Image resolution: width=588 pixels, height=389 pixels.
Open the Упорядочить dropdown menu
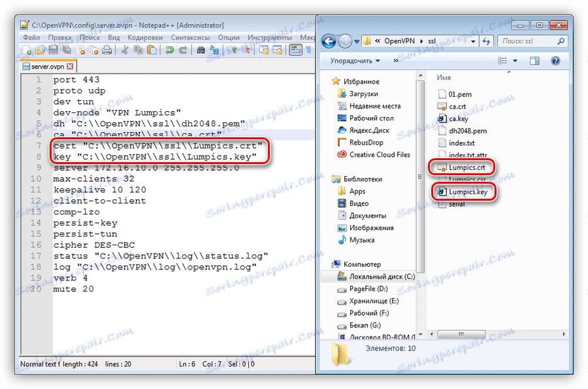click(355, 61)
